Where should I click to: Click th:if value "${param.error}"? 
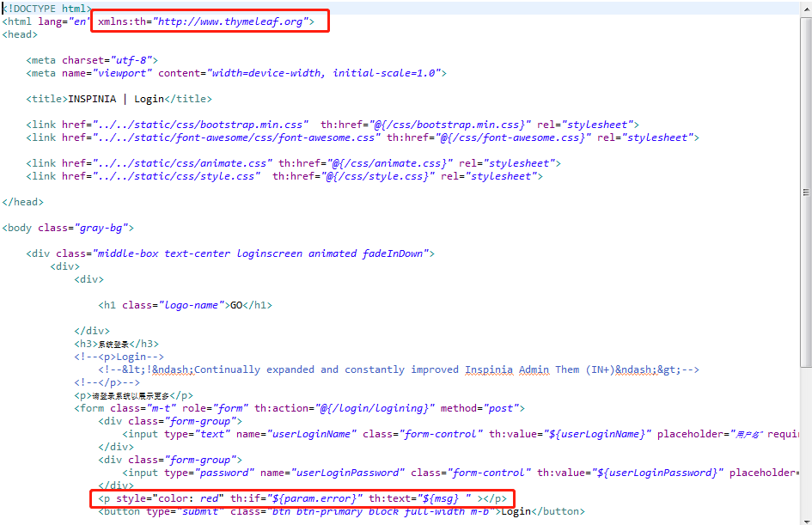pos(314,498)
